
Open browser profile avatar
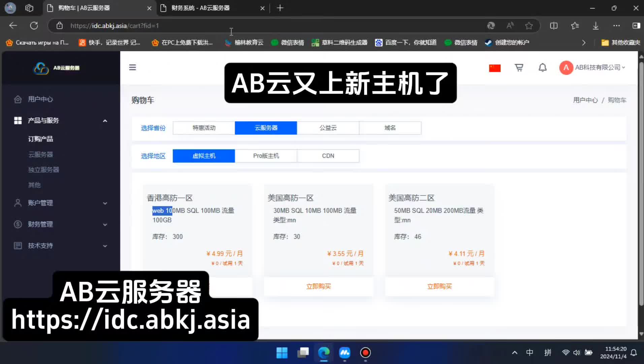[x=10, y=8]
